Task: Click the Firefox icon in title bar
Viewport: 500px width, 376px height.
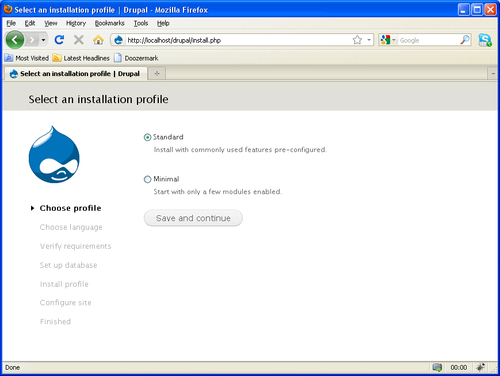Action: pyautogui.click(x=8, y=9)
